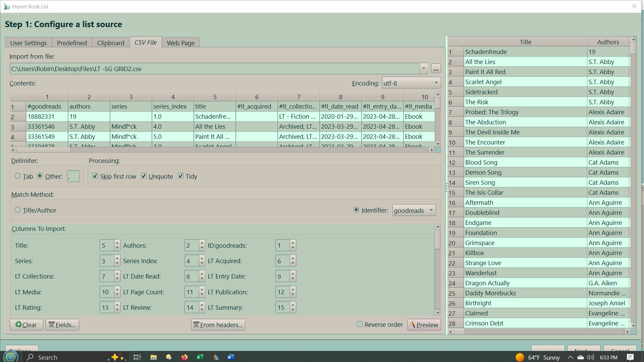Click the browse file ellipsis button
This screenshot has width=644, height=362.
click(x=435, y=69)
